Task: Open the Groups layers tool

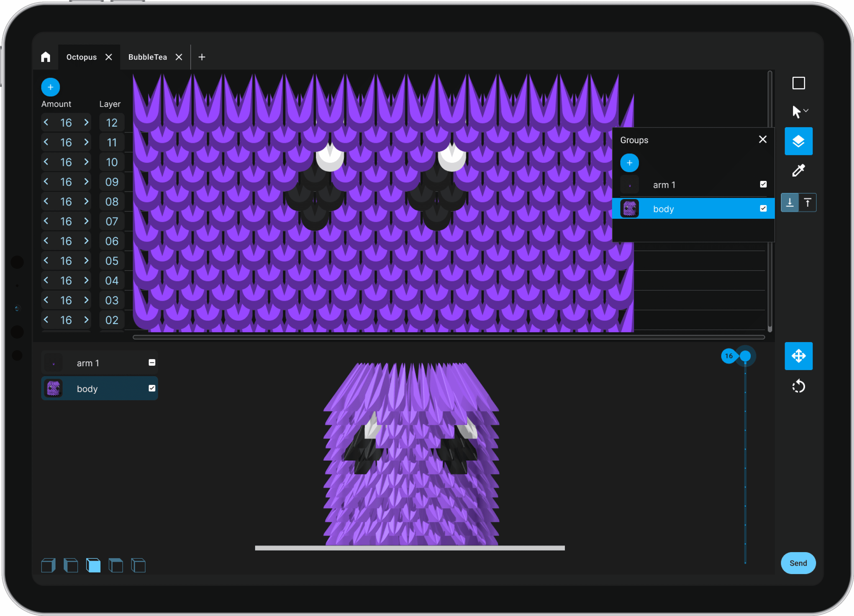Action: pos(798,141)
